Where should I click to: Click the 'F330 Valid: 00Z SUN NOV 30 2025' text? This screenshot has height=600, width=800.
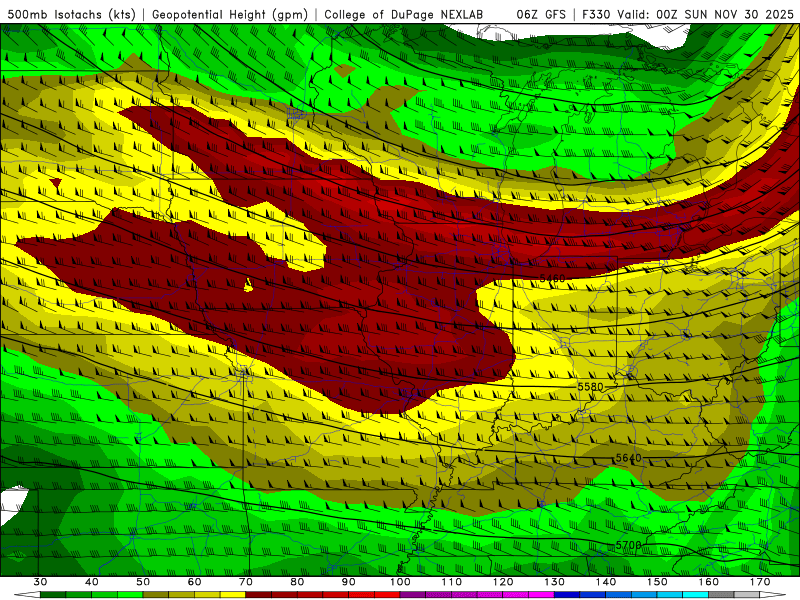point(688,15)
